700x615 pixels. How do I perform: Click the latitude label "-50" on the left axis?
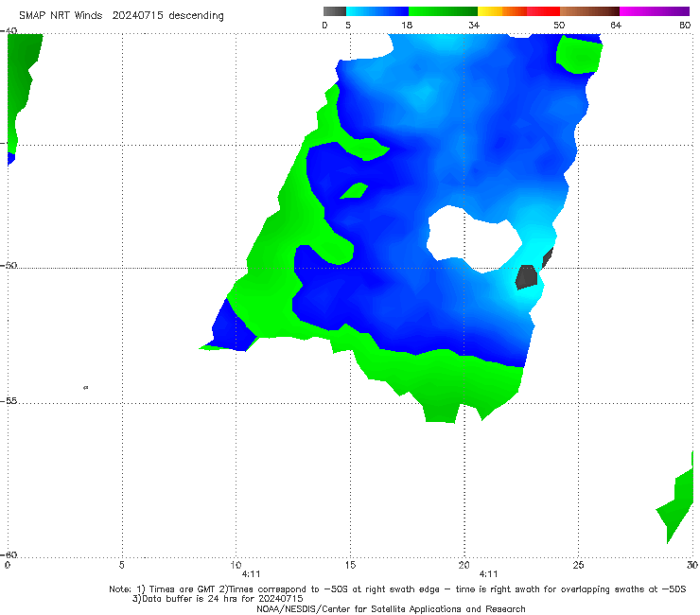click(9, 265)
